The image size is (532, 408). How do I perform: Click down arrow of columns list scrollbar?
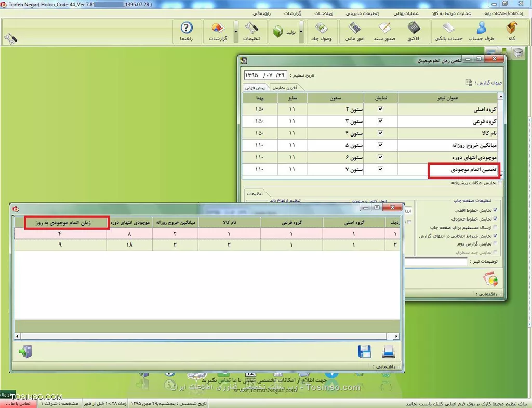501,175
